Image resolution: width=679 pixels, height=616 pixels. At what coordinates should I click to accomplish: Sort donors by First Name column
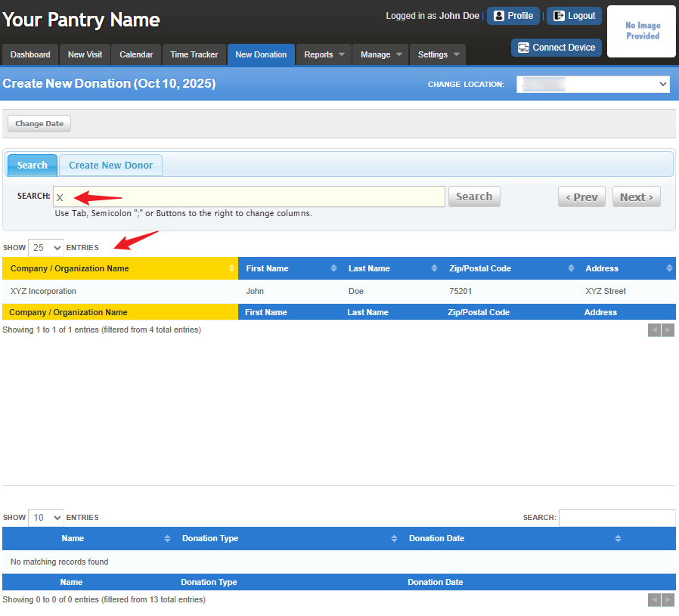(x=288, y=268)
